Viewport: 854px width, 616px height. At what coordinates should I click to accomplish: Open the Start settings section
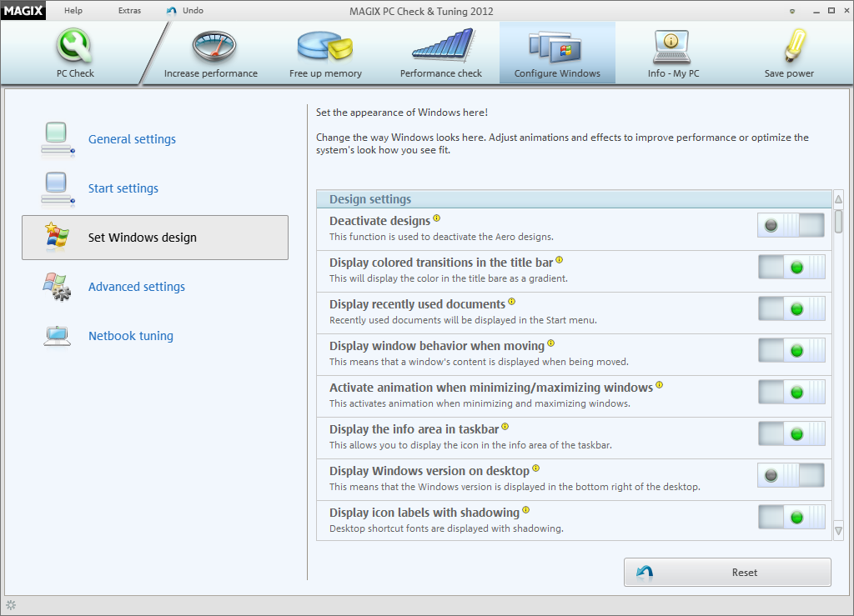(123, 188)
